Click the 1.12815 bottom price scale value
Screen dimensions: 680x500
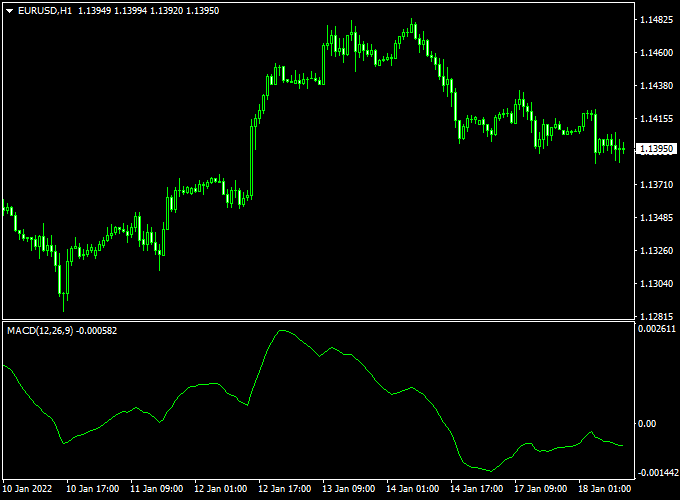pyautogui.click(x=656, y=316)
